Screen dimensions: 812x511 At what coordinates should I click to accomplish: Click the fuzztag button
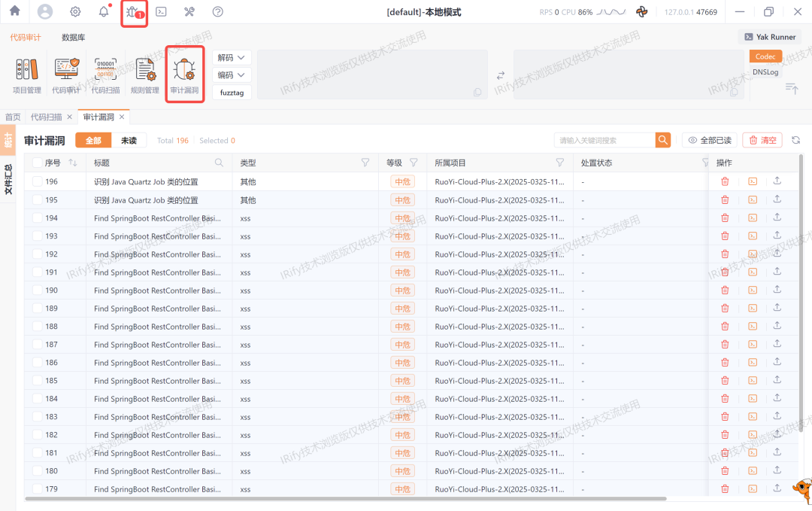pyautogui.click(x=232, y=93)
